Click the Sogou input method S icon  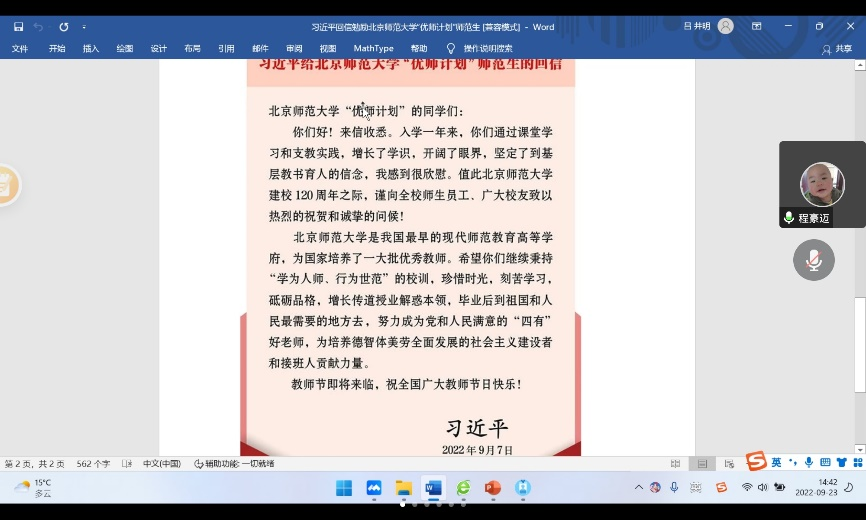(756, 461)
